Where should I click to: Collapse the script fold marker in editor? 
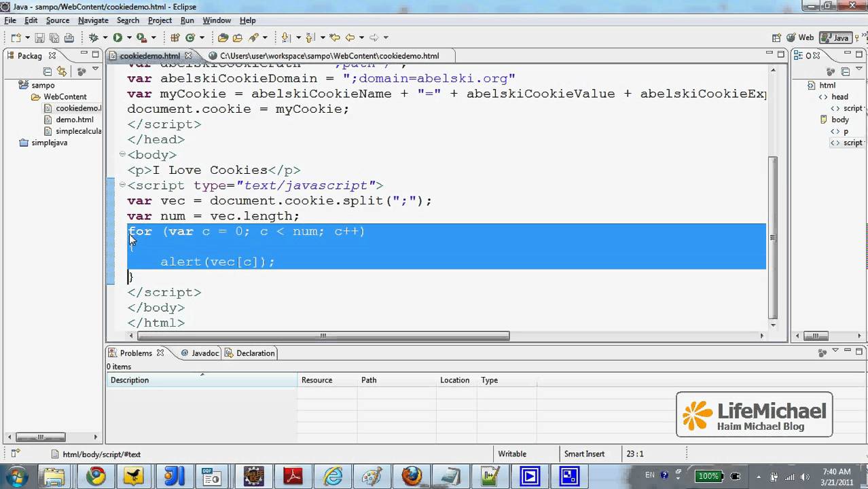(x=122, y=185)
